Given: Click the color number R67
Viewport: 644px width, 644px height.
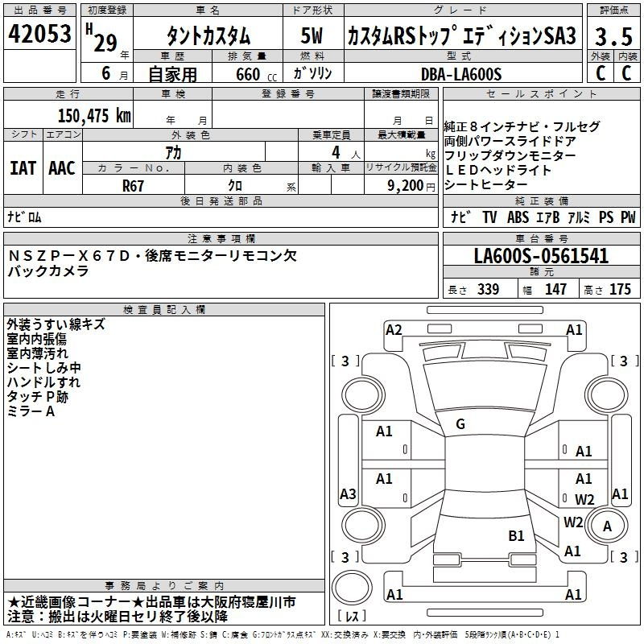Looking at the screenshot, I should [133, 186].
